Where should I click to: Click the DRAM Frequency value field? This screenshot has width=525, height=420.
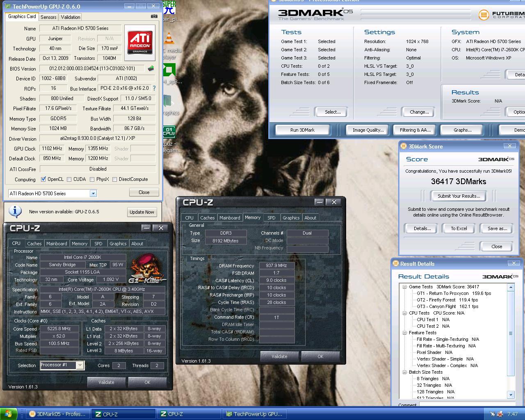click(x=276, y=265)
